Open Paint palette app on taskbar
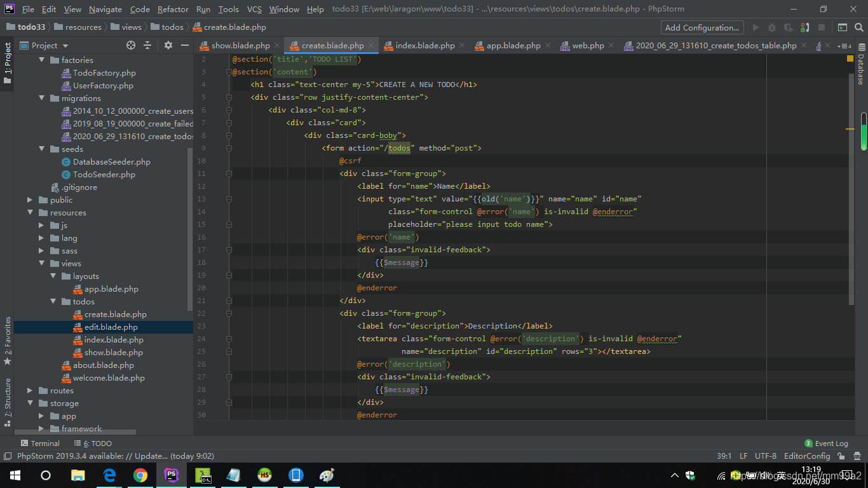 pyautogui.click(x=327, y=475)
